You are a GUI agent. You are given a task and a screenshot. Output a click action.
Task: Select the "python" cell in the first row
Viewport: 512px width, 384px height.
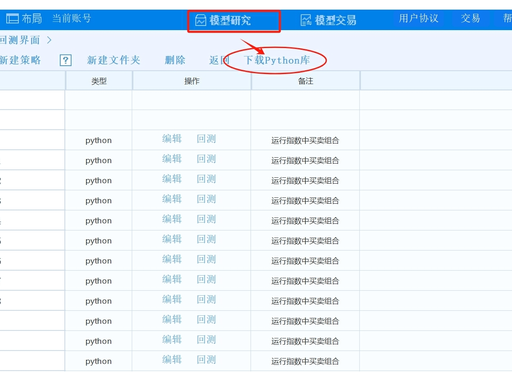[x=99, y=141]
